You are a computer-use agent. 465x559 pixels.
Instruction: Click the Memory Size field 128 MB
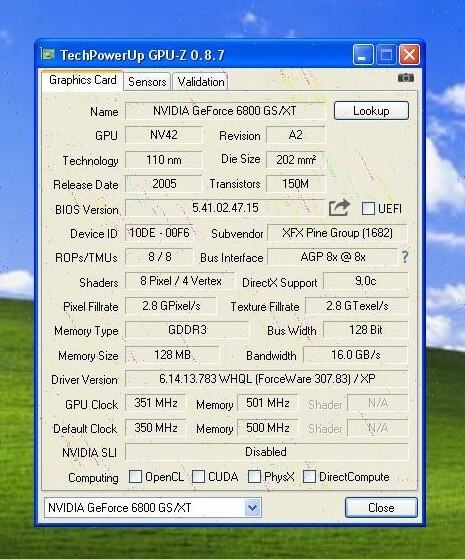(x=172, y=355)
